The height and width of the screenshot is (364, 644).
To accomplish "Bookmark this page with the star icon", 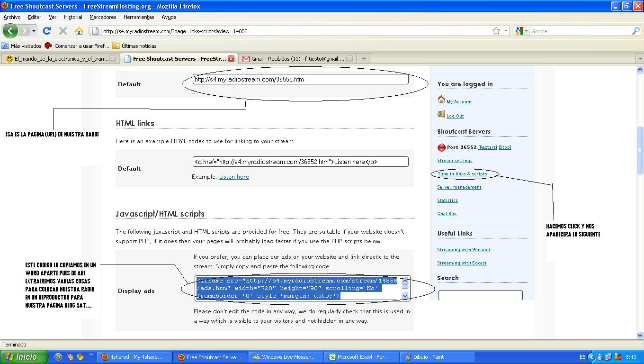I will tap(496, 31).
